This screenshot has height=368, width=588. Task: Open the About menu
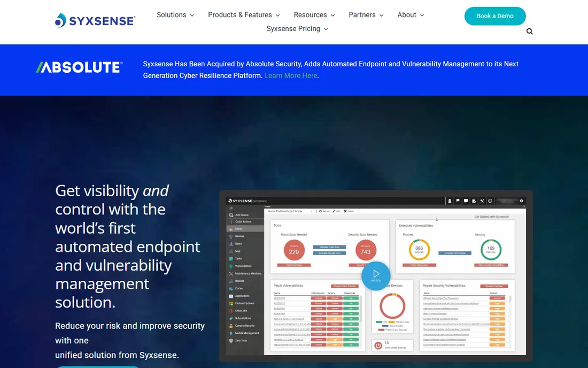point(411,15)
